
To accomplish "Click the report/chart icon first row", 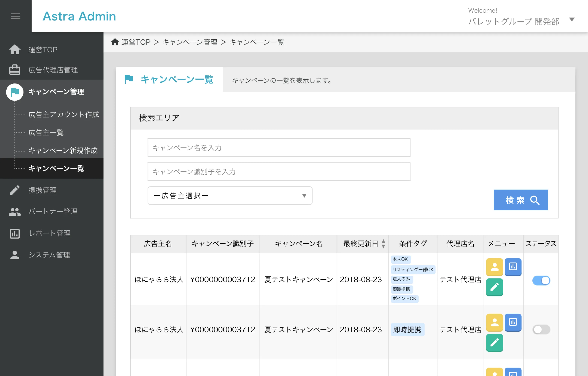I will [513, 266].
